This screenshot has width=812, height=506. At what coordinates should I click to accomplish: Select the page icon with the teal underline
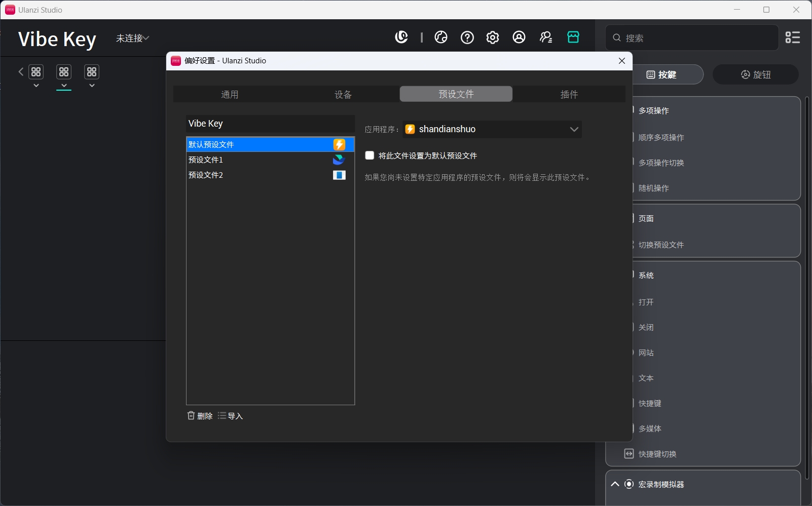click(x=64, y=72)
